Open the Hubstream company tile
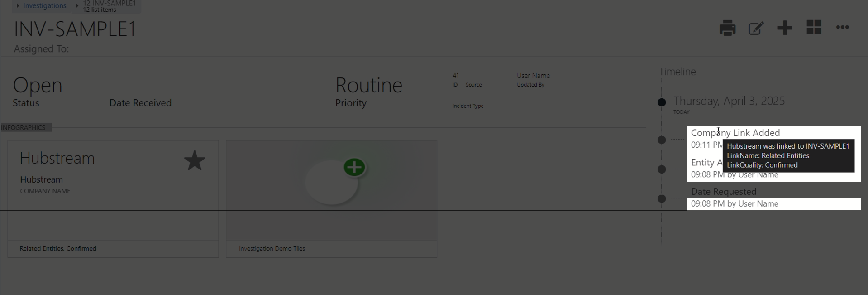This screenshot has width=868, height=295. pos(113,199)
